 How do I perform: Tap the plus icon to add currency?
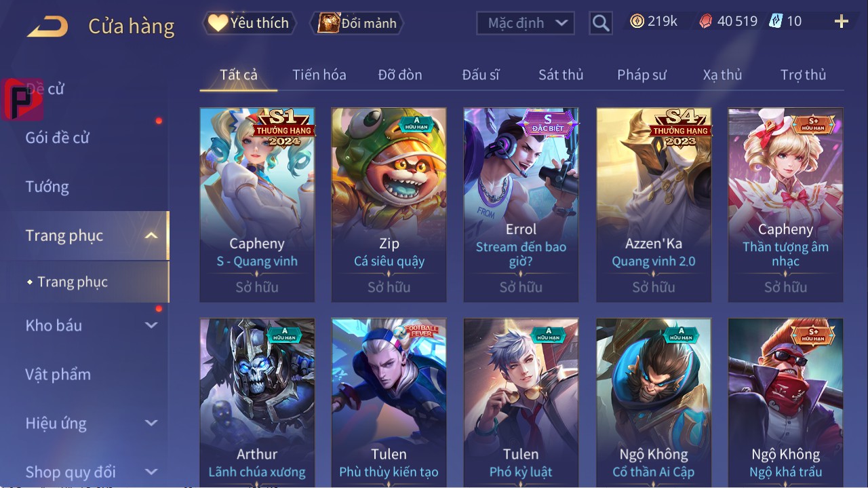(842, 22)
